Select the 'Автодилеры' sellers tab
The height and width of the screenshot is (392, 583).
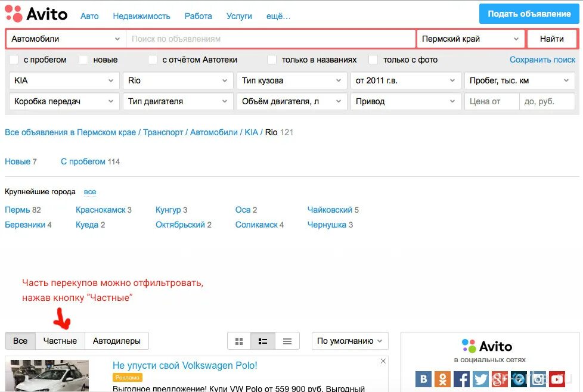coord(117,341)
